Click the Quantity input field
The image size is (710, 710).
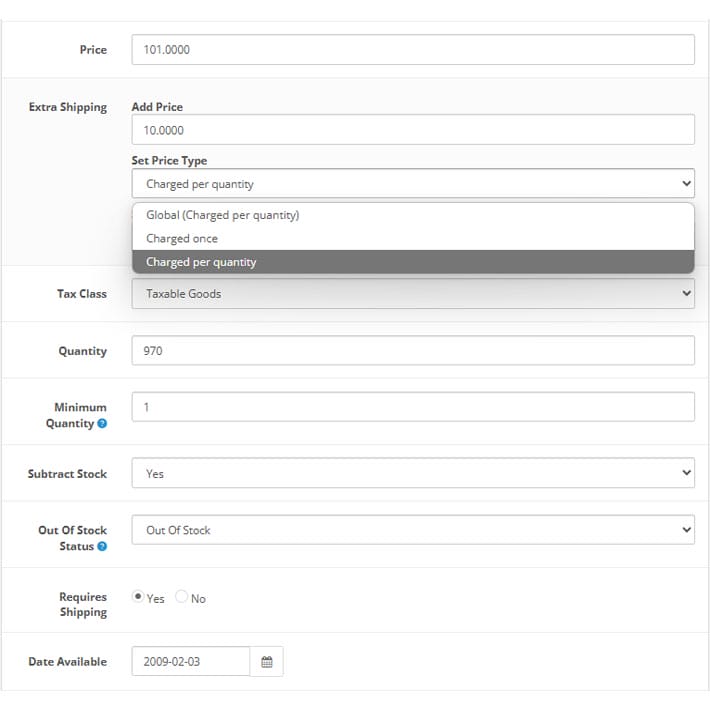pyautogui.click(x=413, y=350)
